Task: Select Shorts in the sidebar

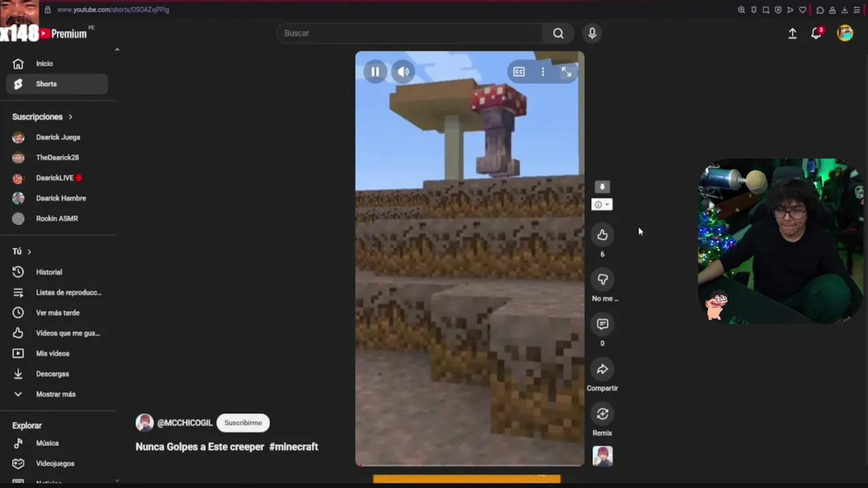Action: tap(58, 84)
